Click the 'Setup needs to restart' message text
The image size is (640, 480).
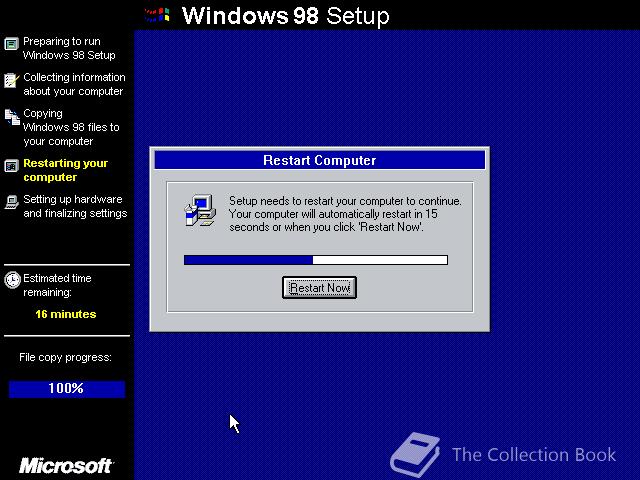(x=345, y=214)
